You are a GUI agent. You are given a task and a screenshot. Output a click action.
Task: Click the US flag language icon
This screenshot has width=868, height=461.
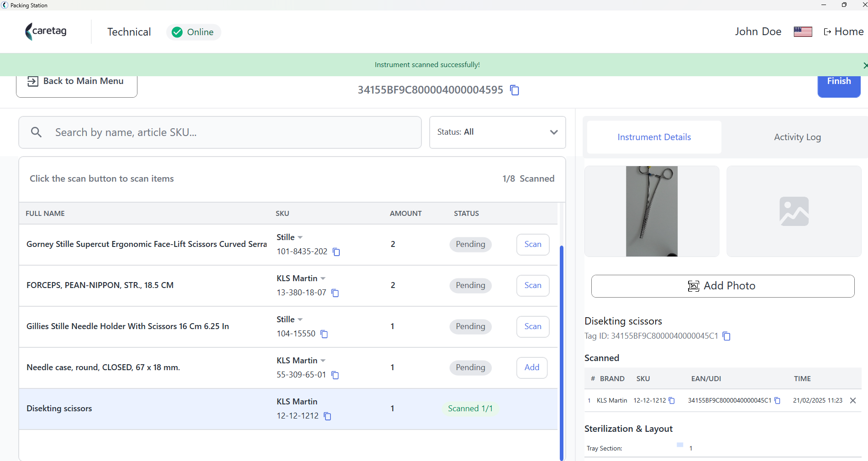tap(803, 31)
